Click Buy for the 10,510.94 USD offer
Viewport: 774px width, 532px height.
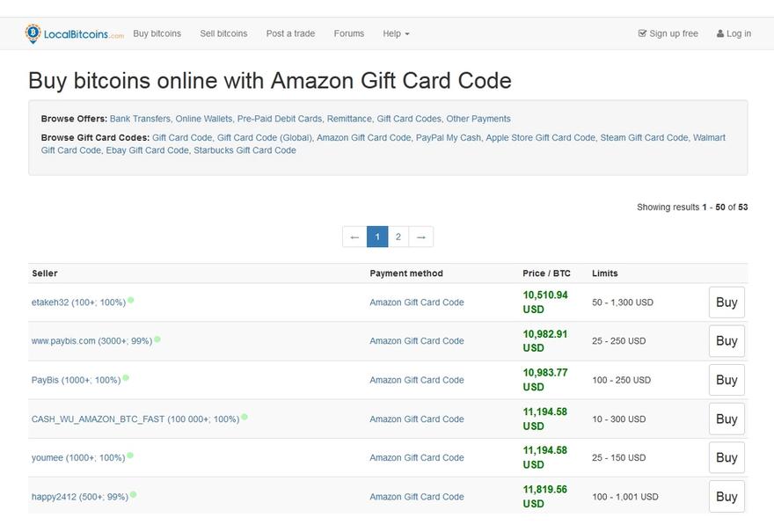pos(727,302)
